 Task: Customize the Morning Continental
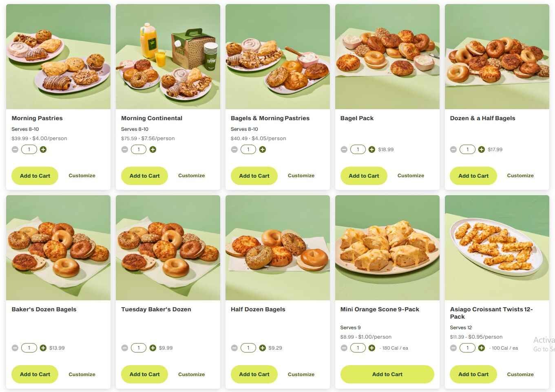pos(191,176)
